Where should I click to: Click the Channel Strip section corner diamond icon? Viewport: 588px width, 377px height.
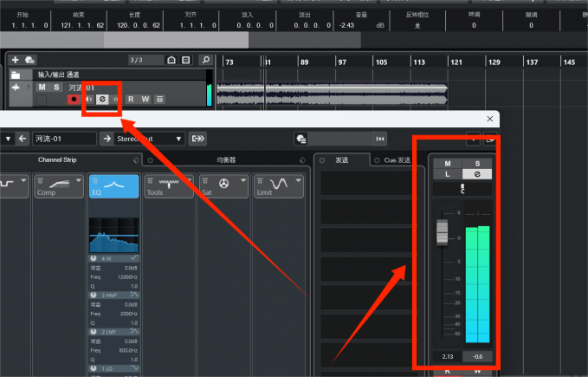click(136, 160)
